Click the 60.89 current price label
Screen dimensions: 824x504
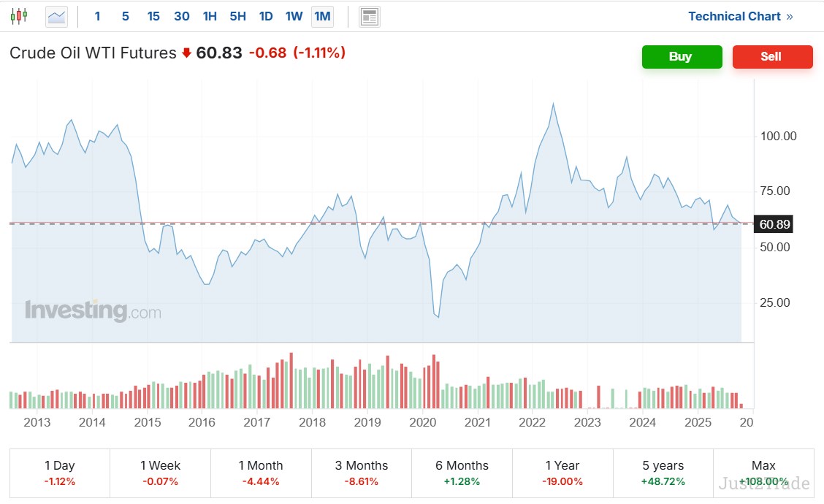click(x=774, y=224)
